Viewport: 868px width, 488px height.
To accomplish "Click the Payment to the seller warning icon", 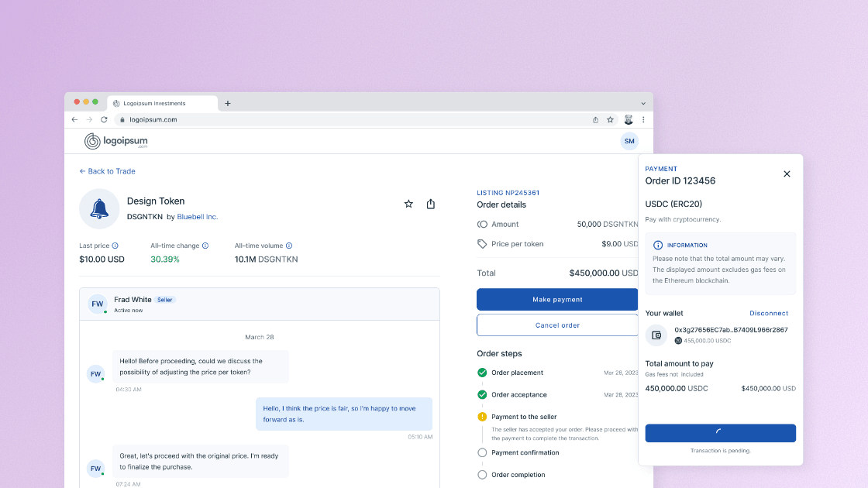I will [x=482, y=417].
